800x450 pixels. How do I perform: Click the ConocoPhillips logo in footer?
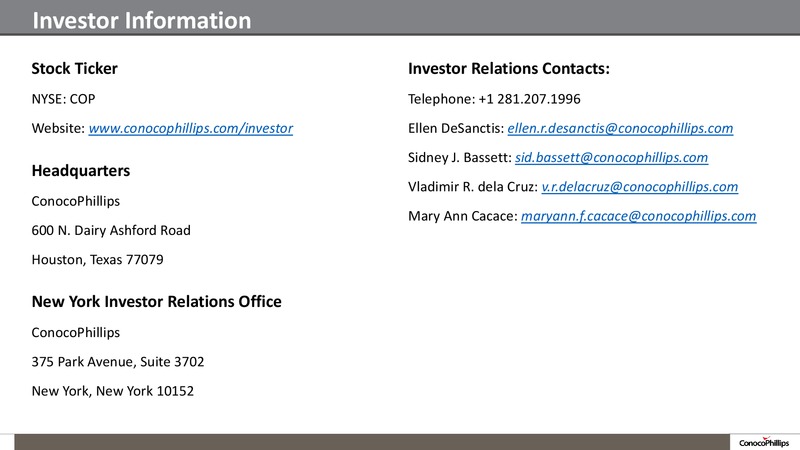[764, 442]
